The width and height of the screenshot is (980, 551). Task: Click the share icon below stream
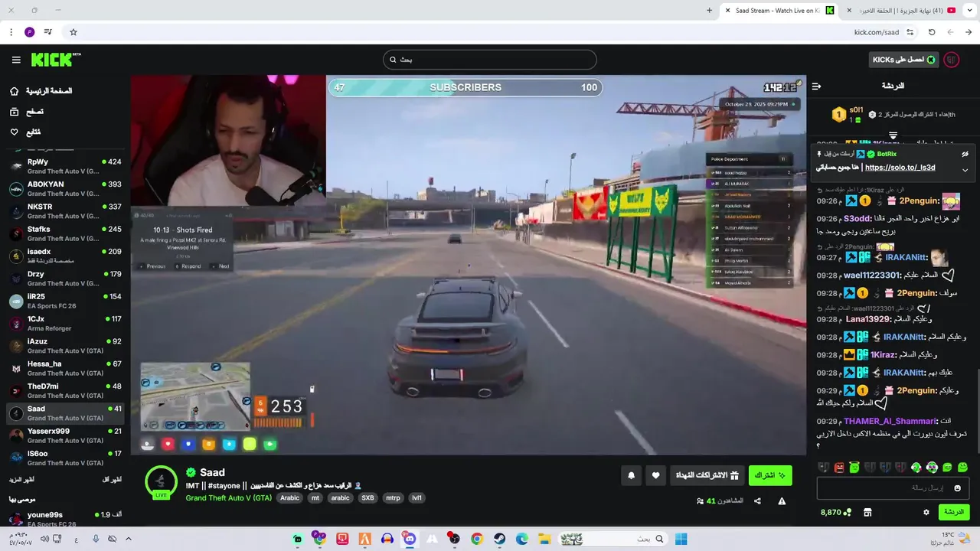[x=757, y=501]
